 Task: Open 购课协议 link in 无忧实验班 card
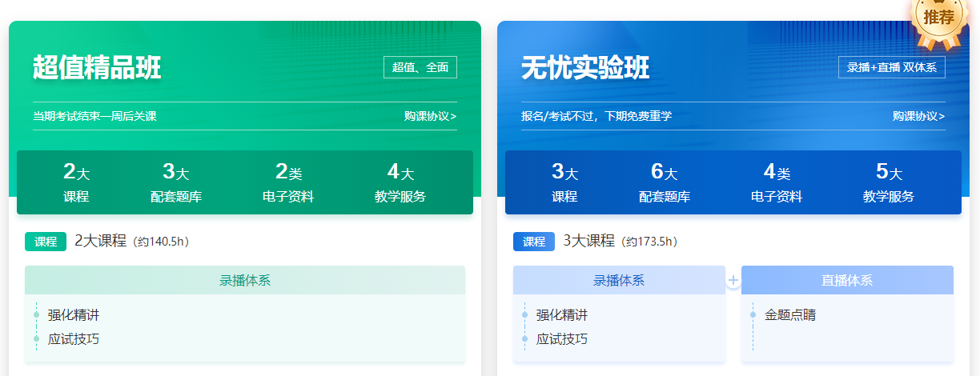pyautogui.click(x=918, y=116)
